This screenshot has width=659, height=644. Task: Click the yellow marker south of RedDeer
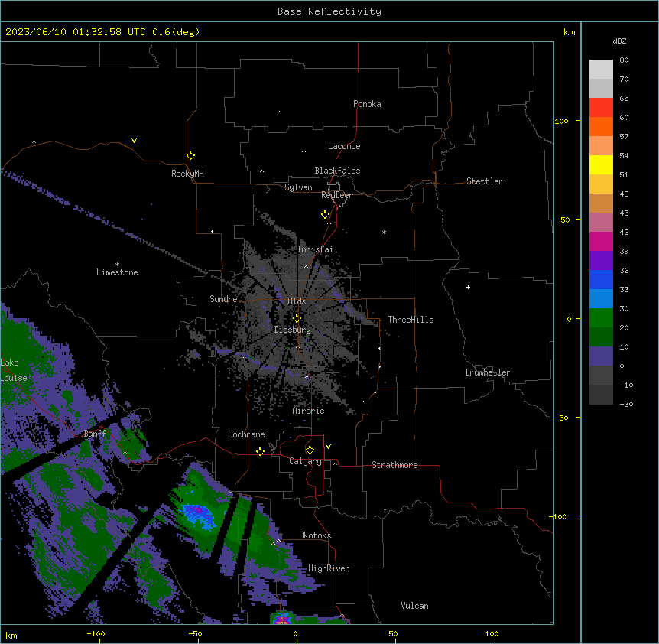click(325, 215)
